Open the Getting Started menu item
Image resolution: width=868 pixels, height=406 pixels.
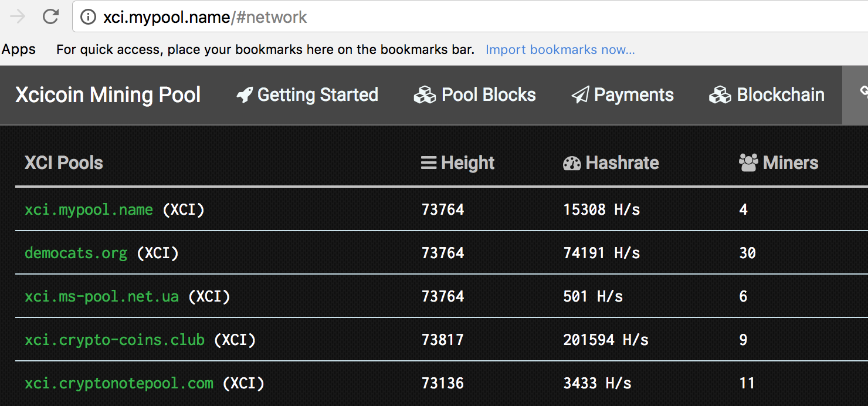[x=307, y=95]
